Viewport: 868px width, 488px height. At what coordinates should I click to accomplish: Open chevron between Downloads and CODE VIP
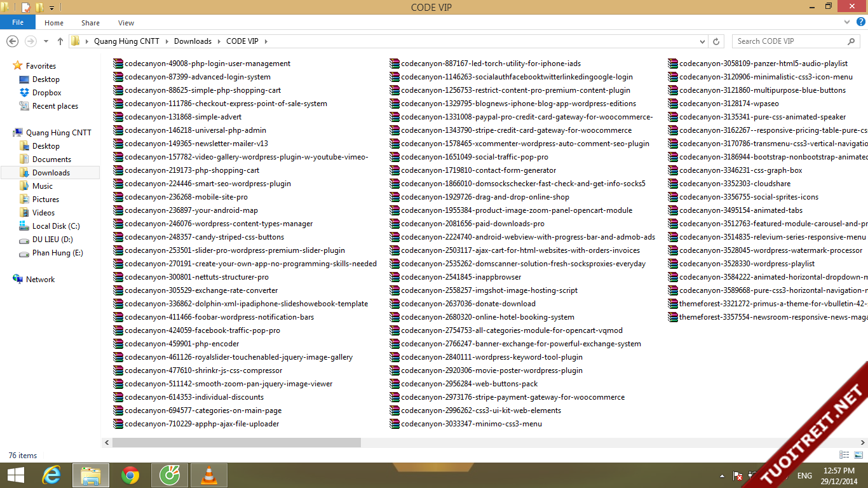point(219,41)
